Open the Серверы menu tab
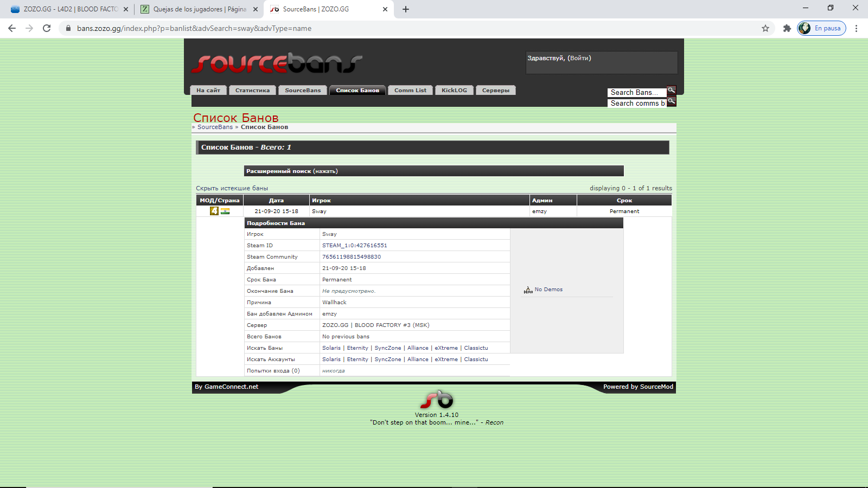 tap(496, 90)
